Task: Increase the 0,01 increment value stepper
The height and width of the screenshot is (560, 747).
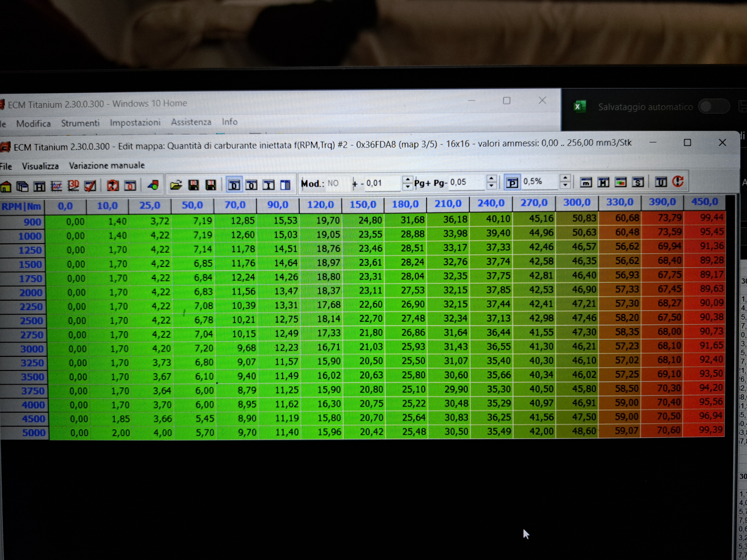Action: pyautogui.click(x=408, y=180)
